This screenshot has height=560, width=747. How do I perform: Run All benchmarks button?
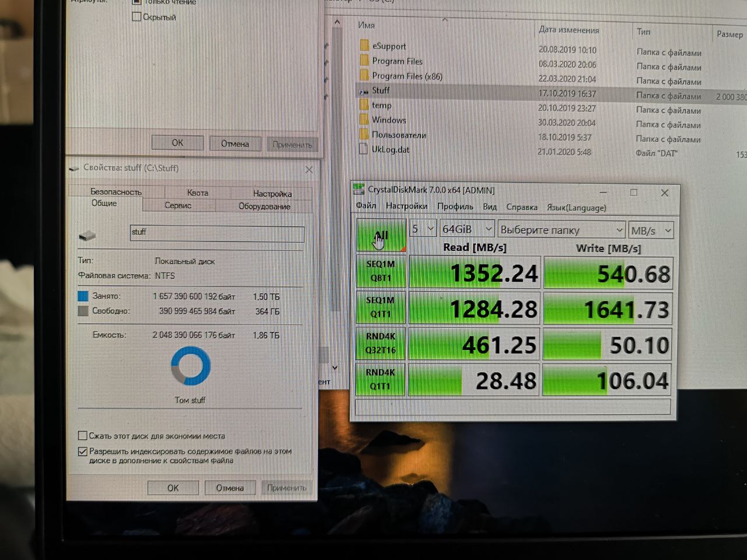pyautogui.click(x=381, y=235)
